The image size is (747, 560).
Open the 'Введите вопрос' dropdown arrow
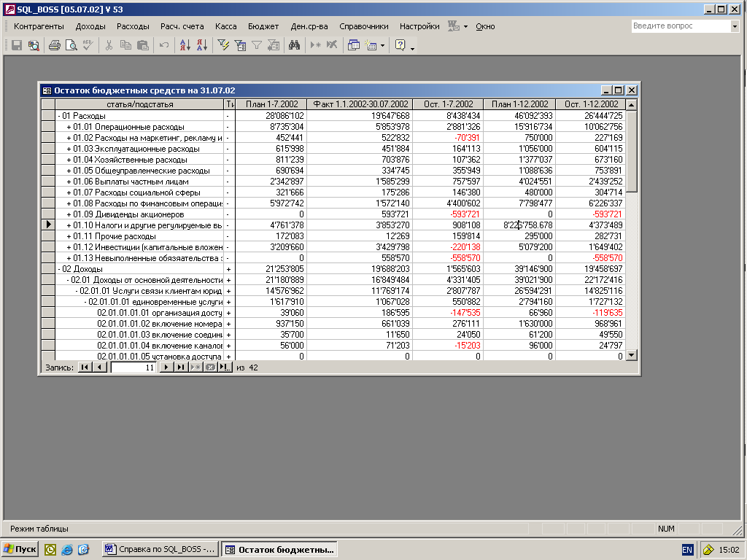(735, 26)
